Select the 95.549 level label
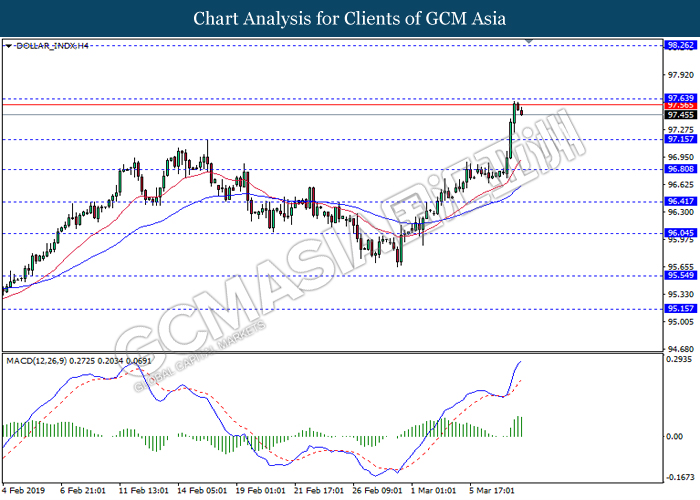Viewport: 700px width, 500px height. 681,275
